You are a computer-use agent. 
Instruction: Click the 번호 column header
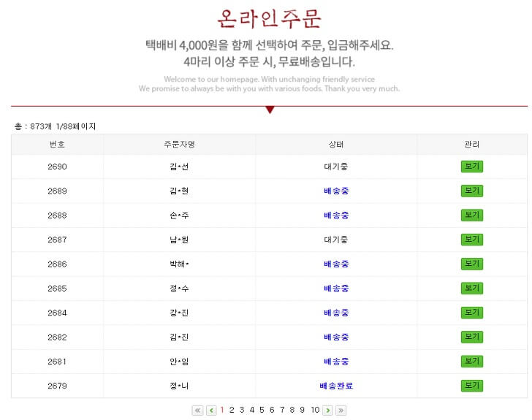pos(57,145)
